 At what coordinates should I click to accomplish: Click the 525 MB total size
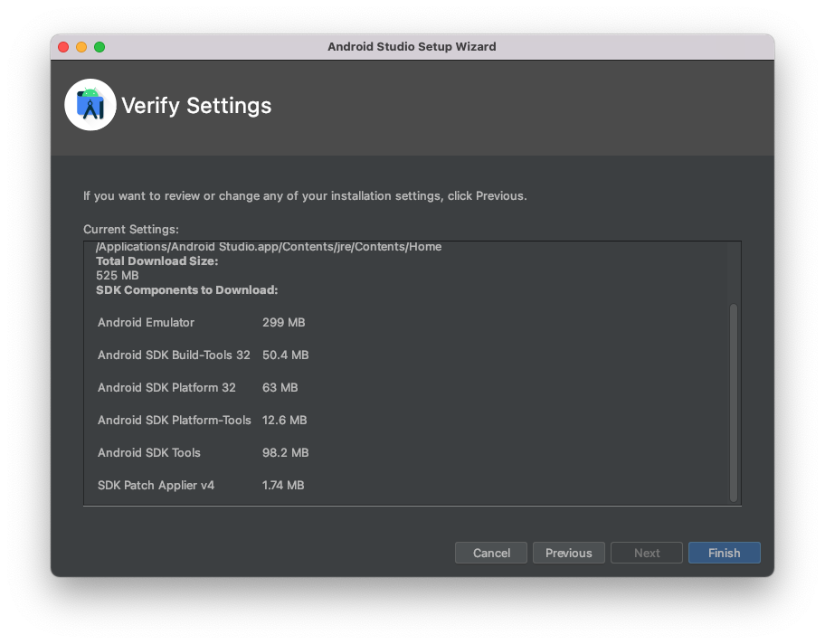118,275
